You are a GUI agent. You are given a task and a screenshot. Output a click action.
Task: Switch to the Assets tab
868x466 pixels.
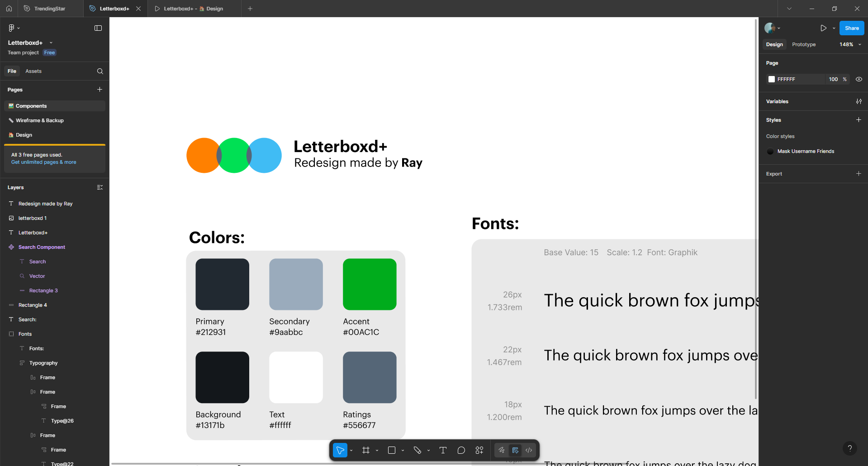(x=33, y=71)
